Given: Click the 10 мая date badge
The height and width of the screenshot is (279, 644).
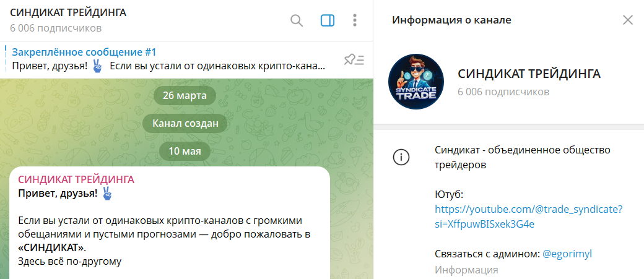Looking at the screenshot, I should click(x=185, y=151).
